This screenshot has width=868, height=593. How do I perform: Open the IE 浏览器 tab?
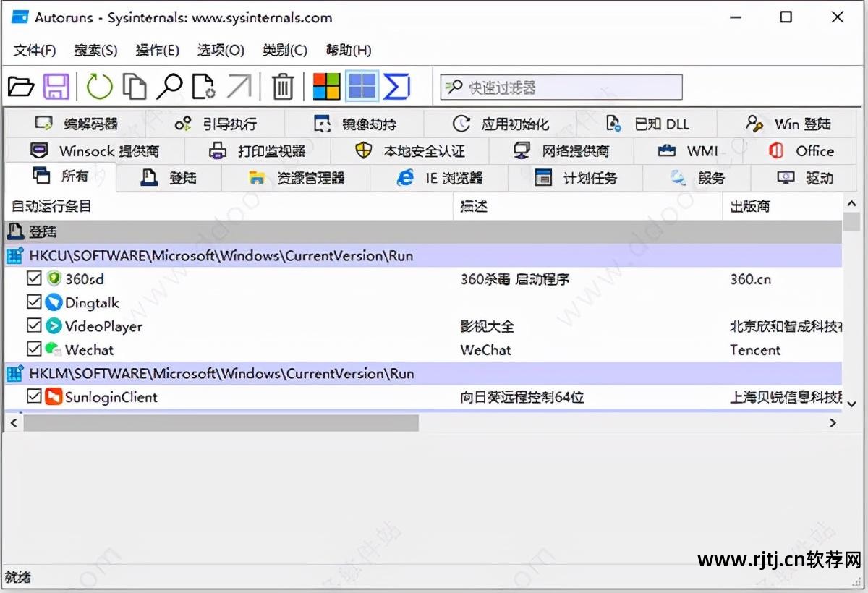pos(439,177)
